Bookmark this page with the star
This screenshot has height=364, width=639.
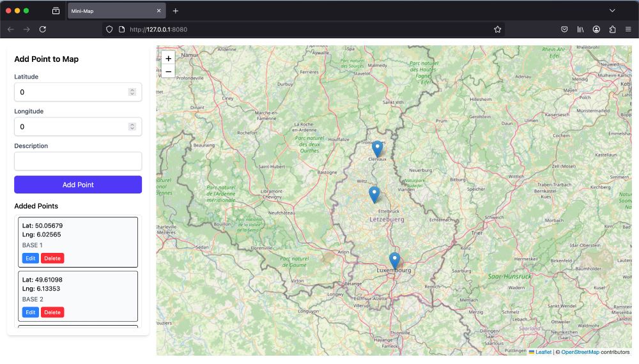[497, 29]
